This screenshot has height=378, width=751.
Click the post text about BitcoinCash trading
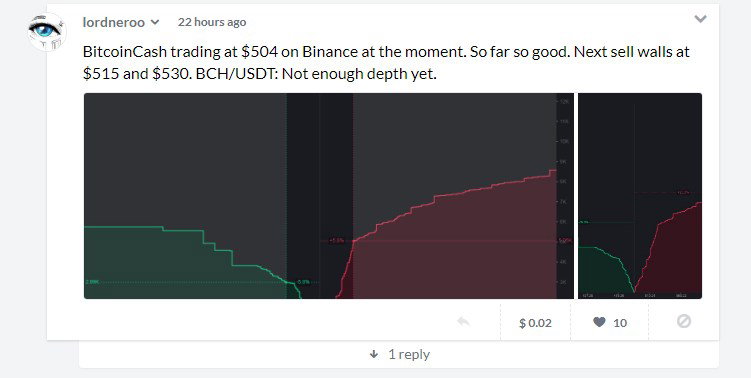pos(386,63)
